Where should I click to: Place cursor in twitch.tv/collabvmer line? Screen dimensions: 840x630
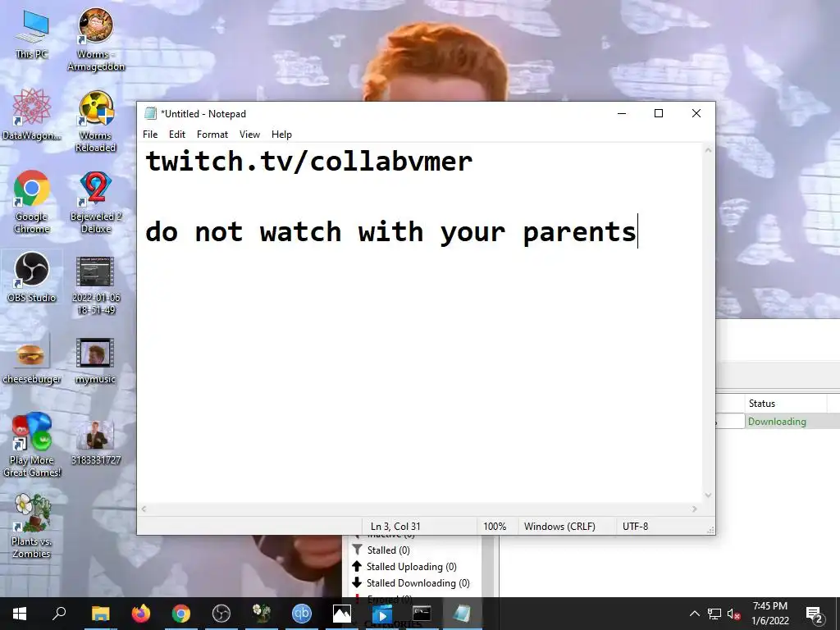tap(309, 162)
